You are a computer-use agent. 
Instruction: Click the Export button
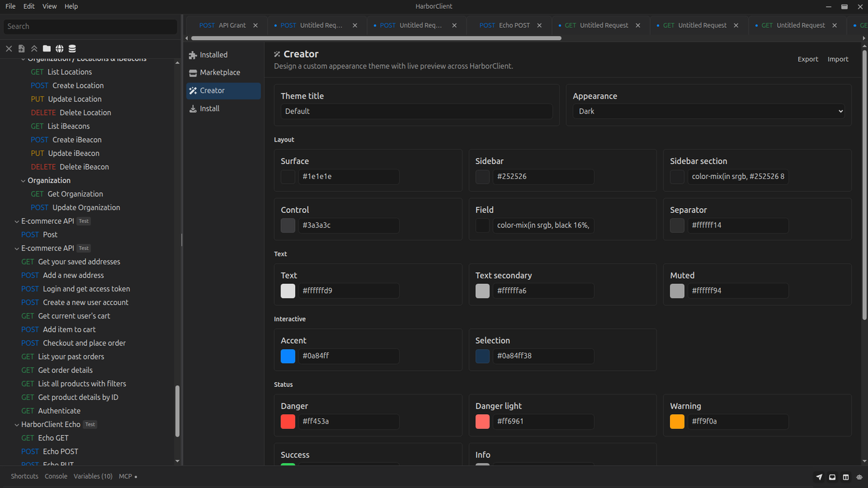point(808,59)
